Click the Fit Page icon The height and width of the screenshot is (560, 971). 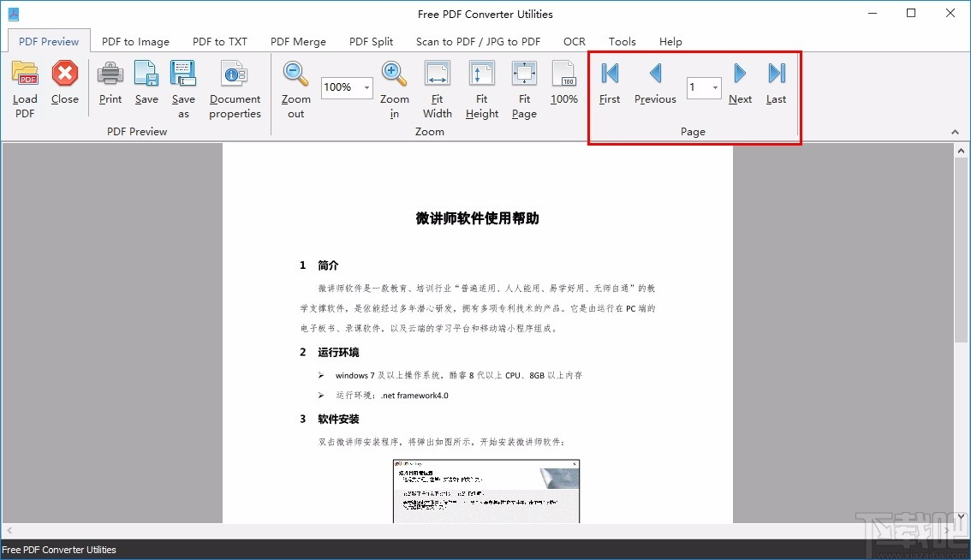click(524, 74)
